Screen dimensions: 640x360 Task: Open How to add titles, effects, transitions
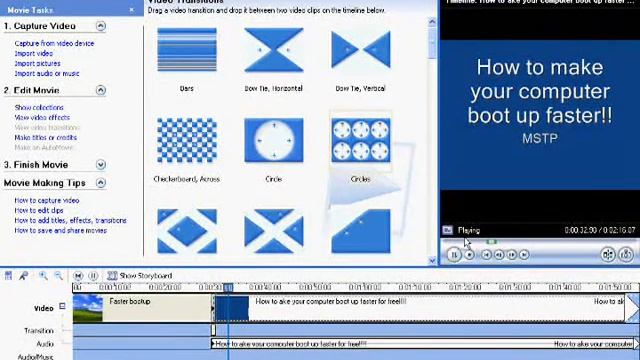70,220
